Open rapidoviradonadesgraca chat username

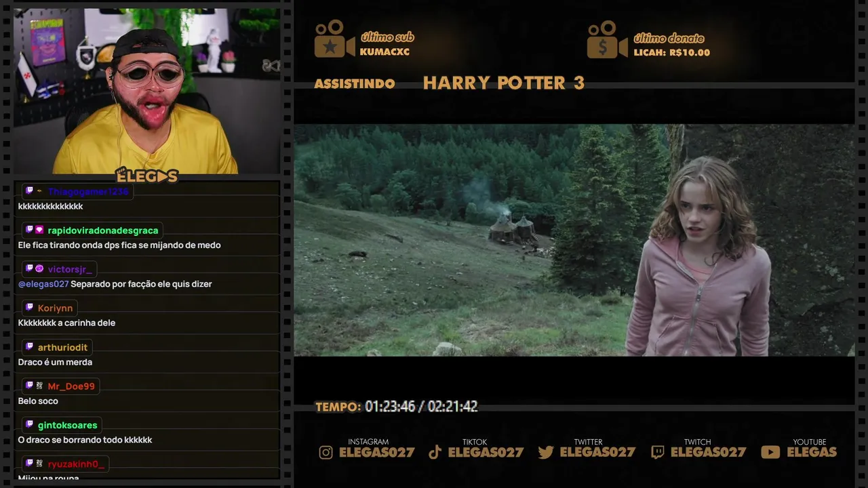[103, 230]
